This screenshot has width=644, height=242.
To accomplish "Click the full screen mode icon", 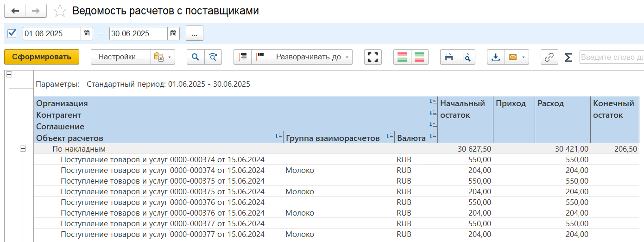I will (x=373, y=57).
